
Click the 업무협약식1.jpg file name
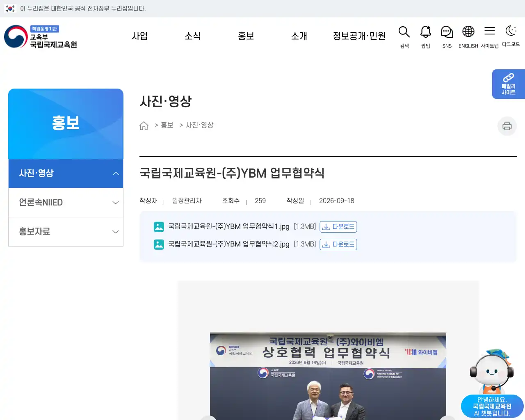(x=229, y=227)
